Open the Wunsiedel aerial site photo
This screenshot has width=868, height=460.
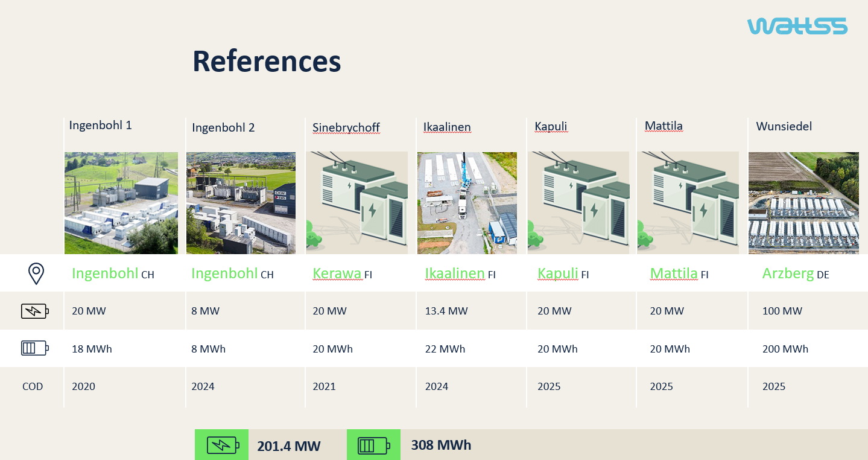point(803,203)
